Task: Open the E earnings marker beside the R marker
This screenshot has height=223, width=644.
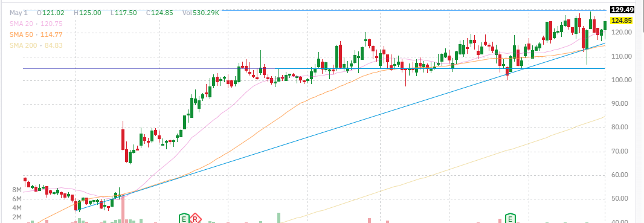Action: [x=184, y=219]
